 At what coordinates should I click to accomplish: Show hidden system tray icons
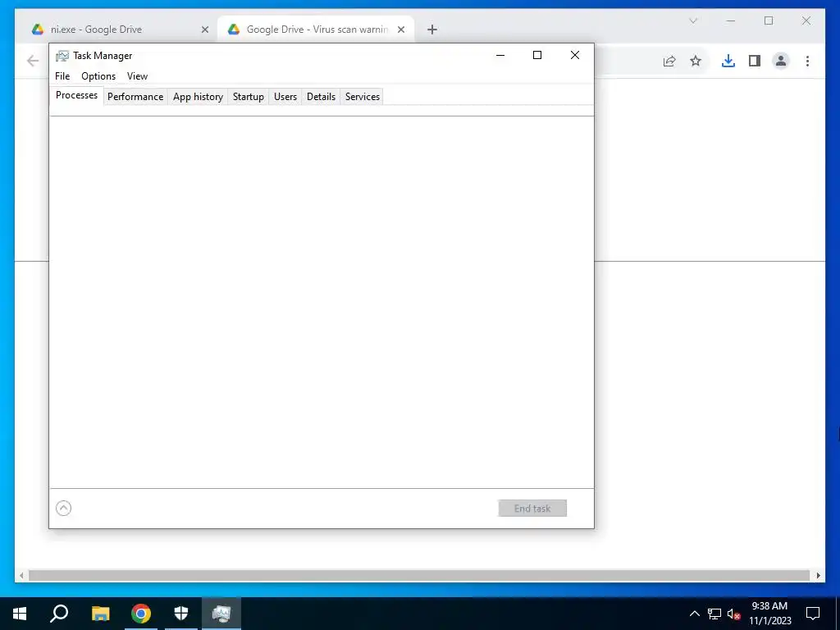[694, 614]
